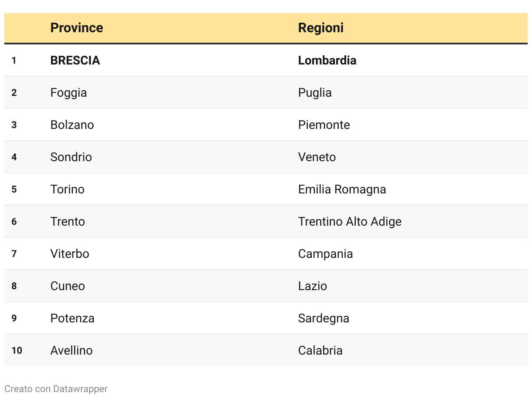Select the Lombardia region cell
This screenshot has width=532, height=399.
pos(327,60)
